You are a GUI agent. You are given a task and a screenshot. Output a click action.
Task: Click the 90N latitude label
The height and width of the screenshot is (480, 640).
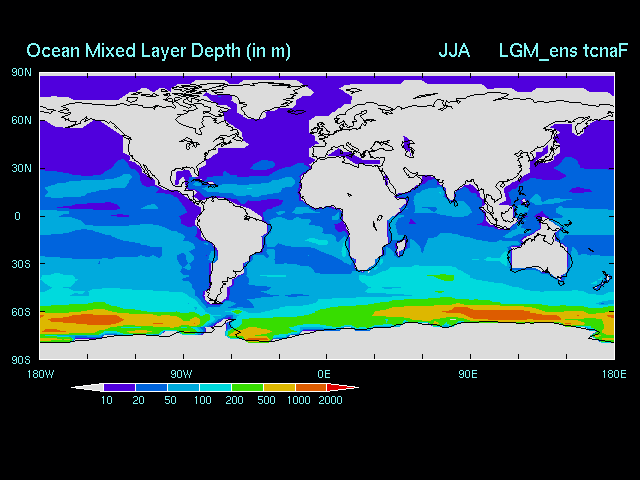[x=21, y=73]
